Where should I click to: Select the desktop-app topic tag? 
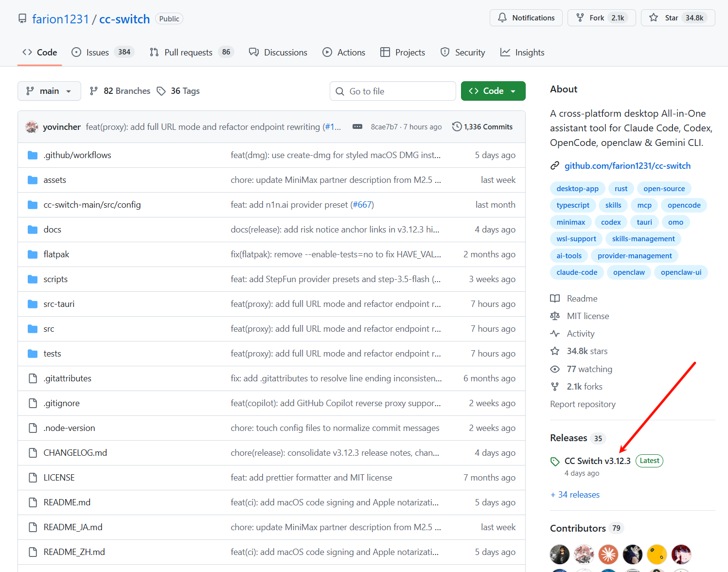pyautogui.click(x=578, y=189)
